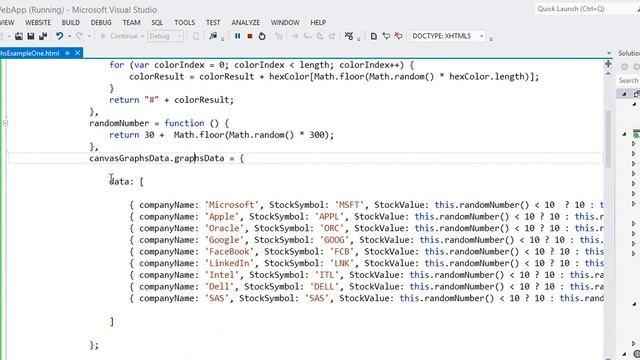Collapse the top Solution Explorer tree node

624,94
